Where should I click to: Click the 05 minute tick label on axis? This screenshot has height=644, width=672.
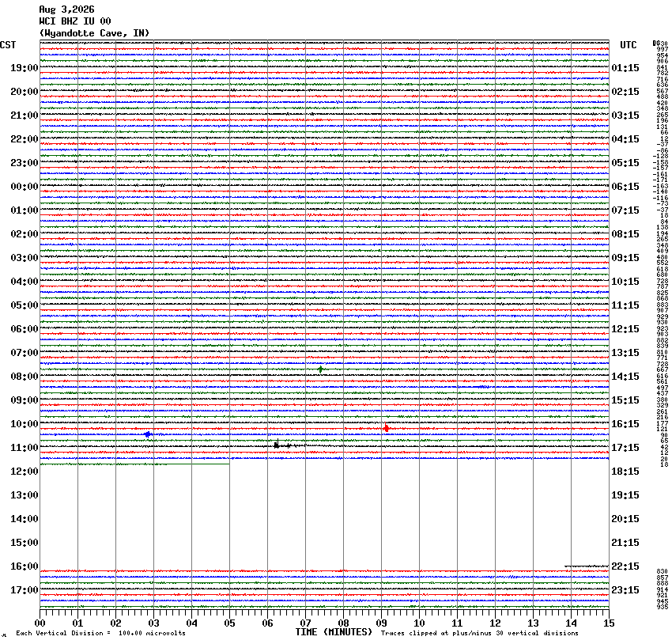tap(229, 623)
